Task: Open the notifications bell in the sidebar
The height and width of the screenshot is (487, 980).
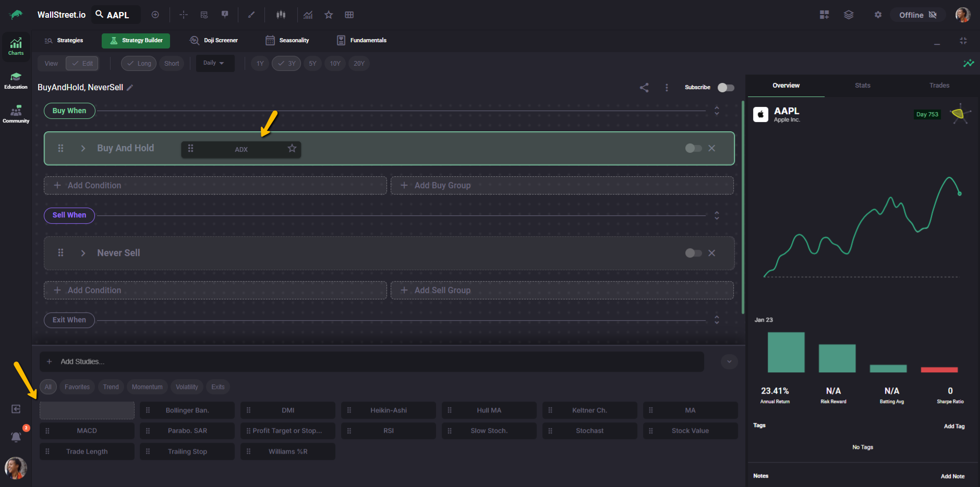Action: (x=16, y=437)
